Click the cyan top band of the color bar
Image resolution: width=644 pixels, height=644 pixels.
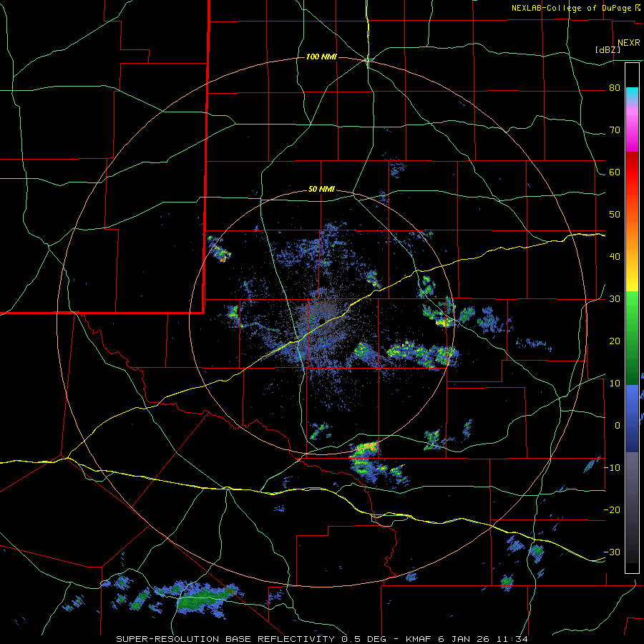tap(632, 94)
